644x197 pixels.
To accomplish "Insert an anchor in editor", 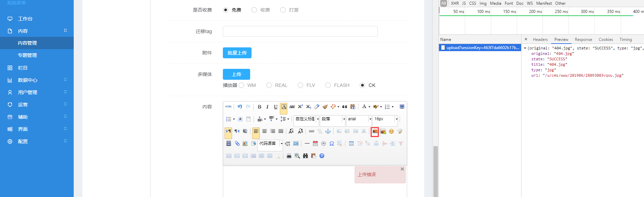I will [328, 131].
